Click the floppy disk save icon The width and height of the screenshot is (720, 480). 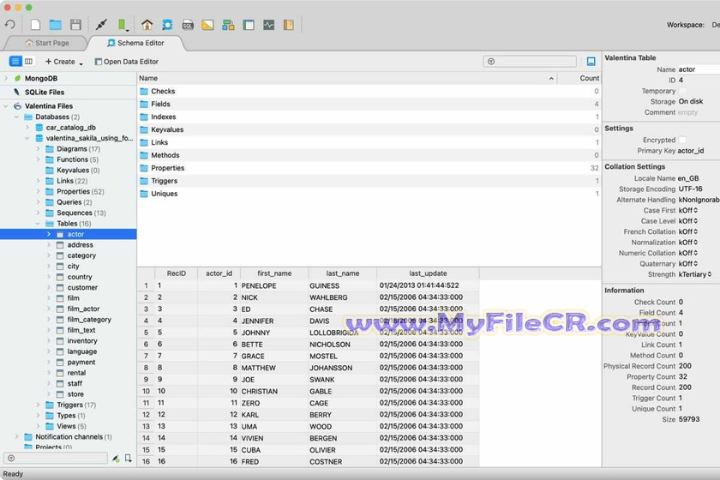point(76,24)
